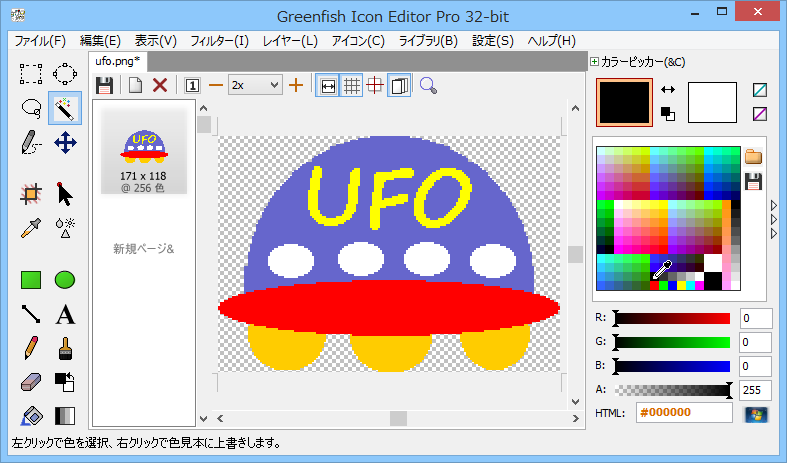787x463 pixels.
Task: Choose the pencil tool
Action: click(31, 348)
